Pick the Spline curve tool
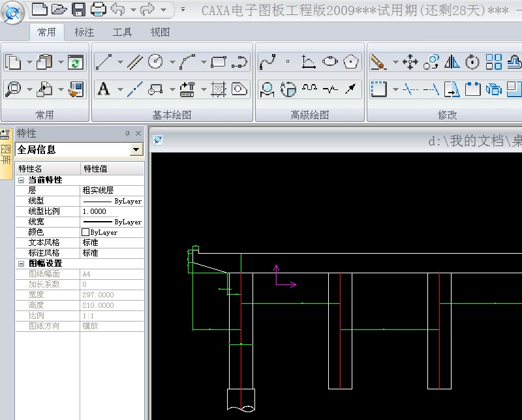 (267, 62)
